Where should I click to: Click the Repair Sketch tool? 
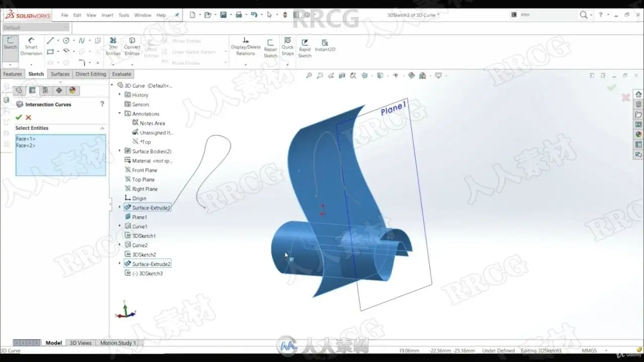pos(271,48)
